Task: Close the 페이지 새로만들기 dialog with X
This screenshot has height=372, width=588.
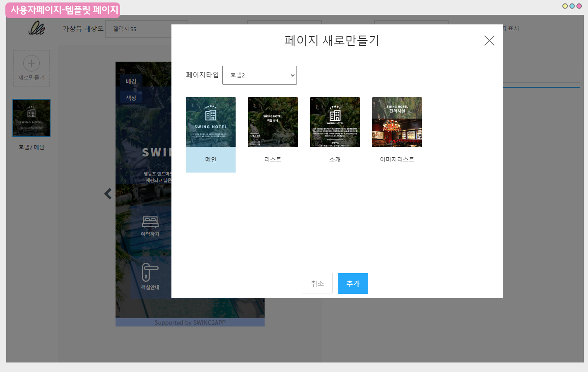Action: (489, 41)
